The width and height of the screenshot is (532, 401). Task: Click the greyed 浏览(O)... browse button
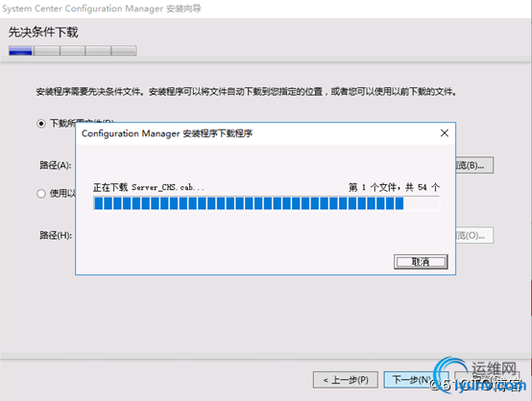click(474, 235)
